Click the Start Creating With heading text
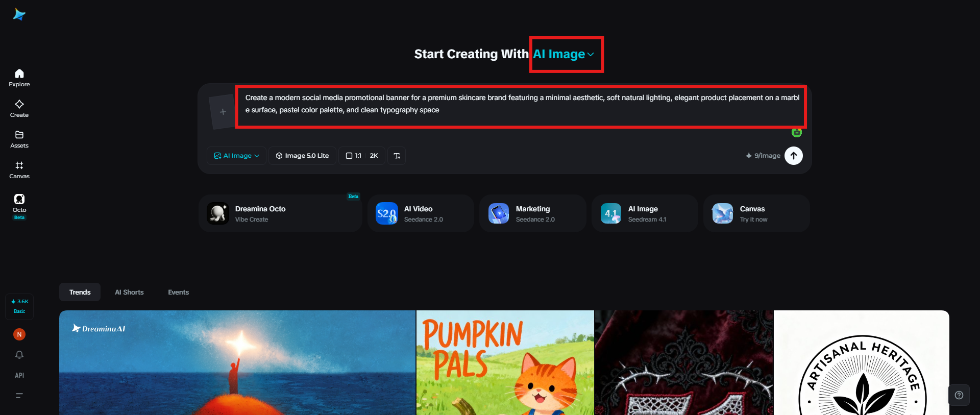The height and width of the screenshot is (415, 980). pos(471,54)
